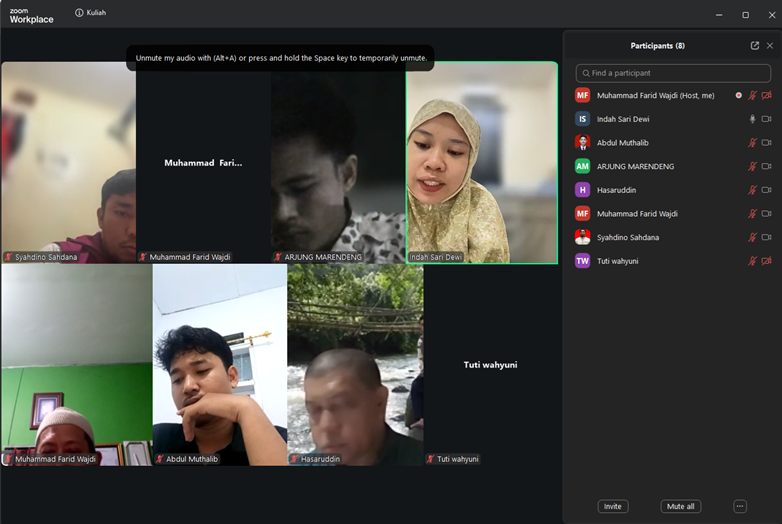Select Syahdino Sahdana in participants list
Image resolution: width=782 pixels, height=524 pixels.
click(x=673, y=237)
